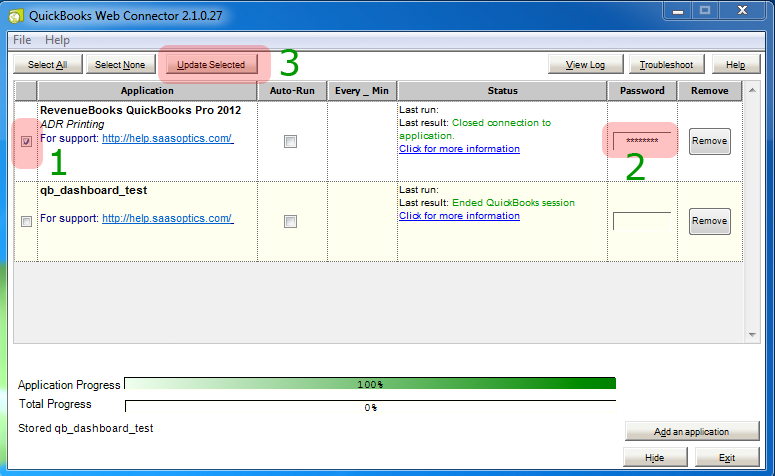Click the qb_dashboard_test password field
The height and width of the screenshot is (476, 775).
tap(642, 221)
